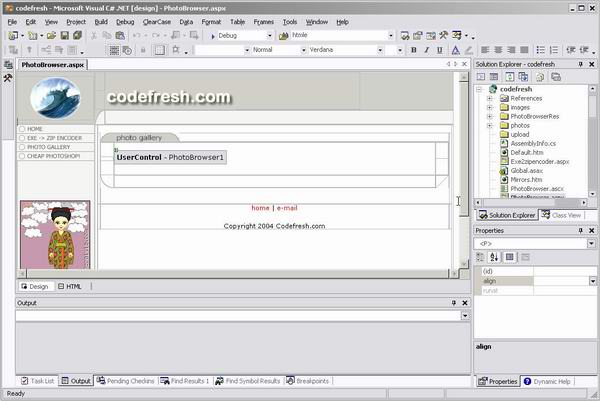Select the UserControl PhotoBrowser1 element
This screenshot has width=600, height=401.
point(170,157)
